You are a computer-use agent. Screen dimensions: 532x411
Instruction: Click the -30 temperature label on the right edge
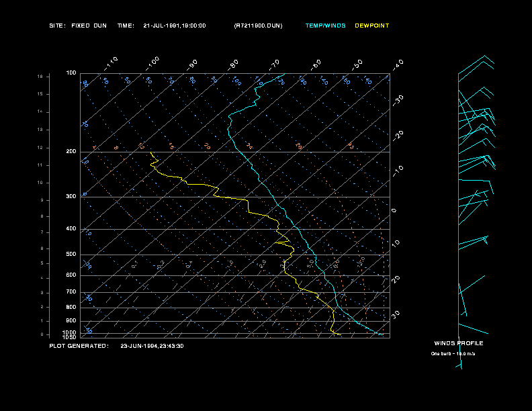pyautogui.click(x=398, y=101)
